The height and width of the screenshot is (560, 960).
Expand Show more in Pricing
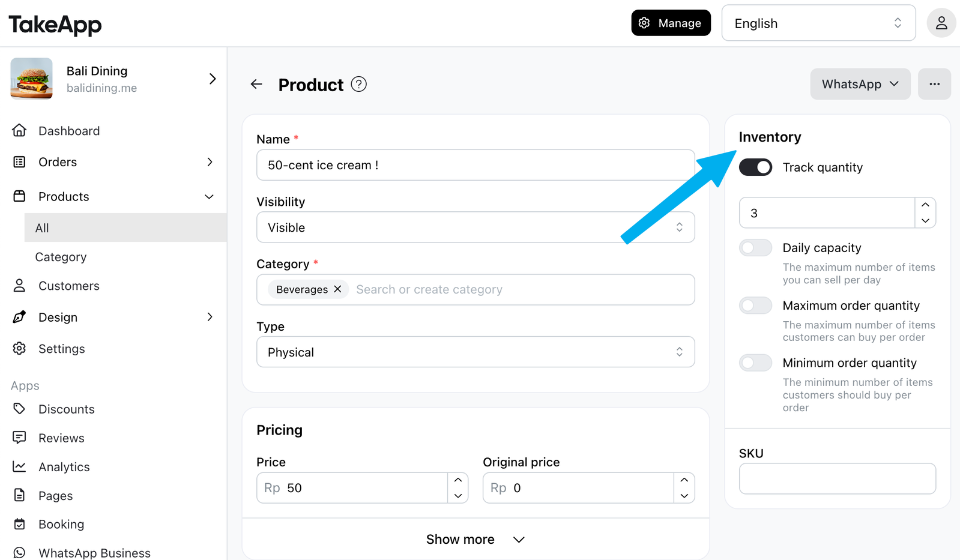475,539
